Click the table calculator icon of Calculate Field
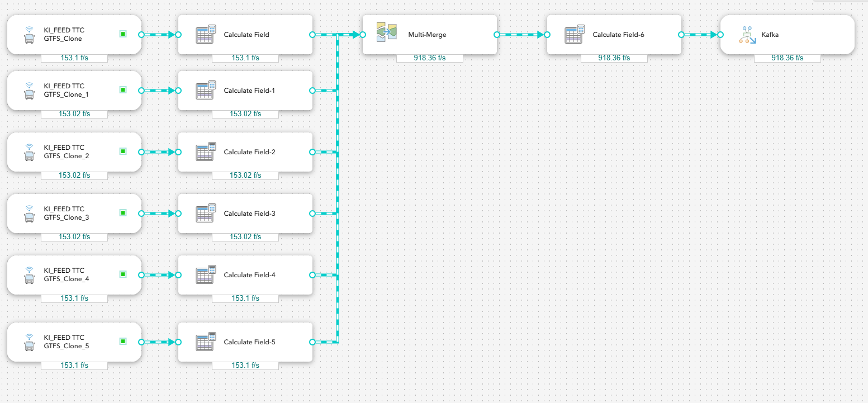The height and width of the screenshot is (403, 868). (206, 34)
